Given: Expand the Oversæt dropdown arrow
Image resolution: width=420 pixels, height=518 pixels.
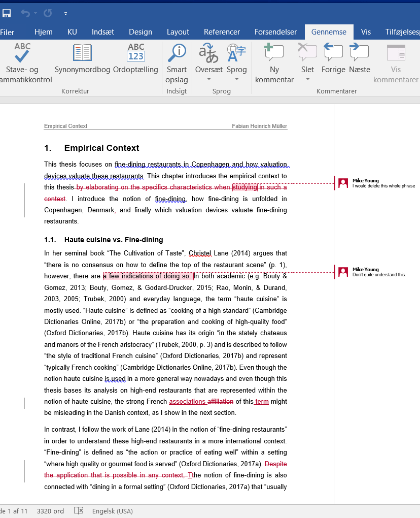Looking at the screenshot, I should point(209,79).
